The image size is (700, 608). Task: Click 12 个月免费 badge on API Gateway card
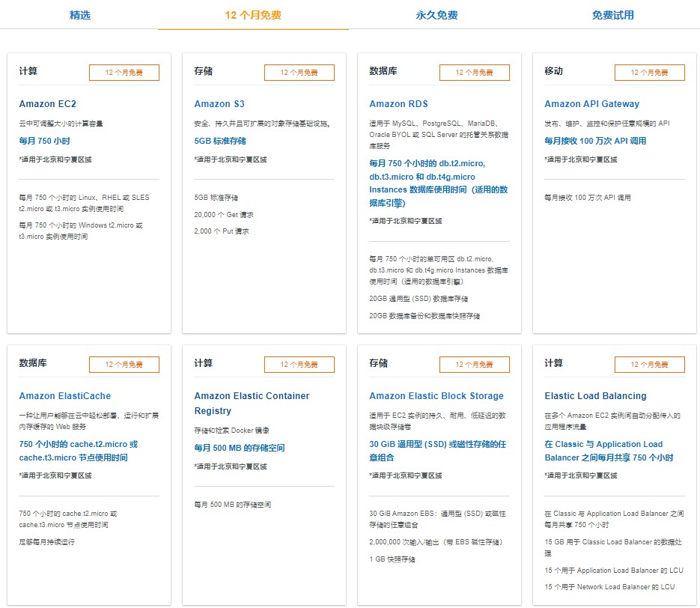650,73
